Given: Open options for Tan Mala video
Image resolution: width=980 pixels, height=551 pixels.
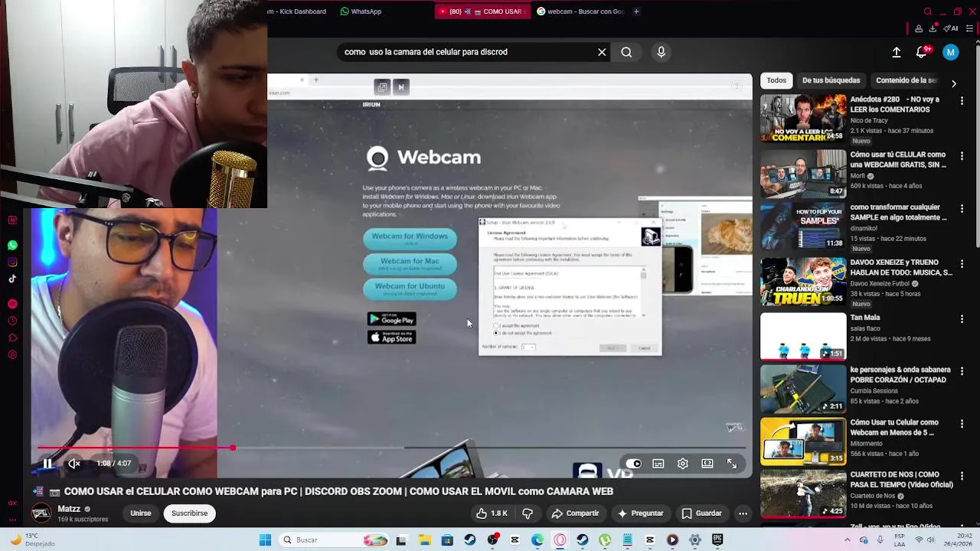Looking at the screenshot, I should click(962, 318).
